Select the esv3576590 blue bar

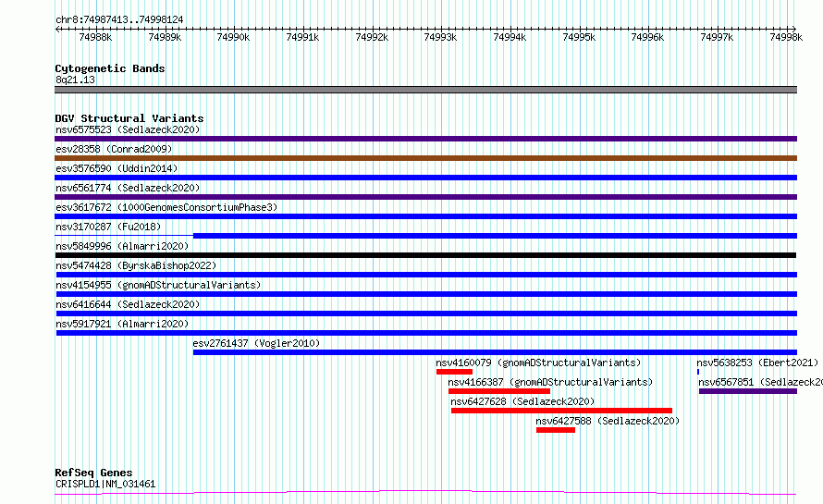(x=425, y=178)
